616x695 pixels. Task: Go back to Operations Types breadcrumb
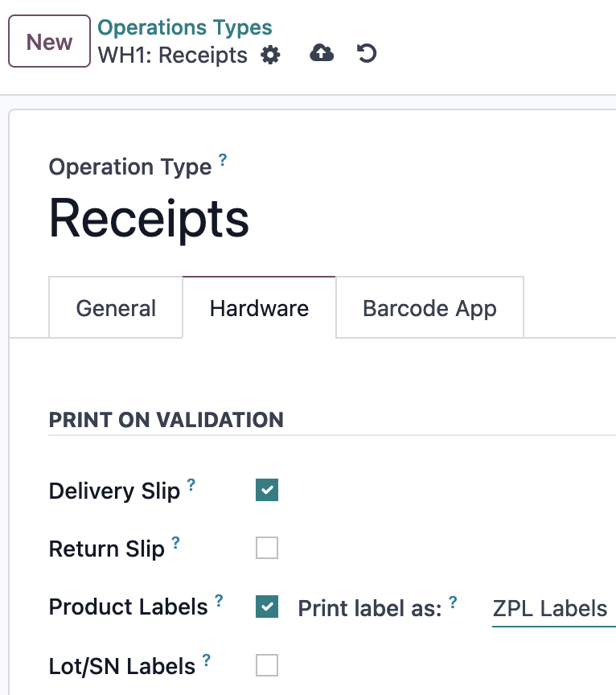[x=184, y=27]
